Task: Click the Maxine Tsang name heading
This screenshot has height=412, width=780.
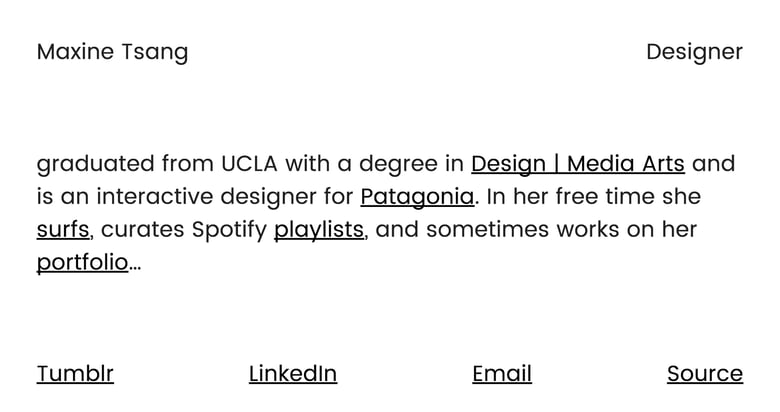Action: [112, 52]
